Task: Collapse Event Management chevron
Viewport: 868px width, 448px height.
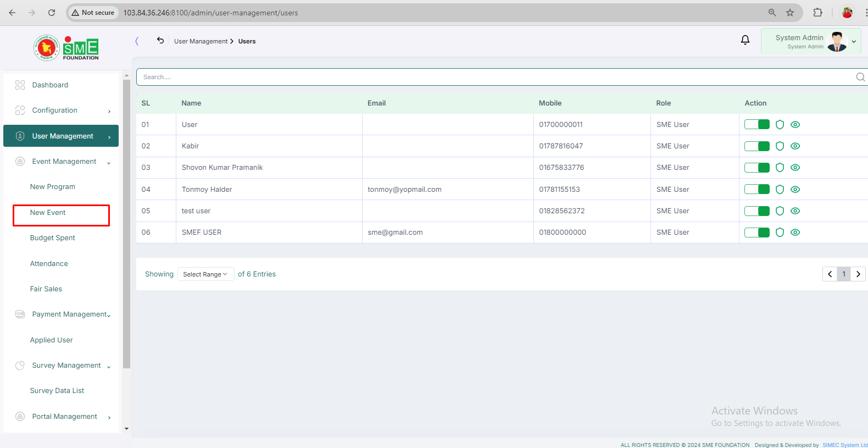Action: pyautogui.click(x=109, y=163)
